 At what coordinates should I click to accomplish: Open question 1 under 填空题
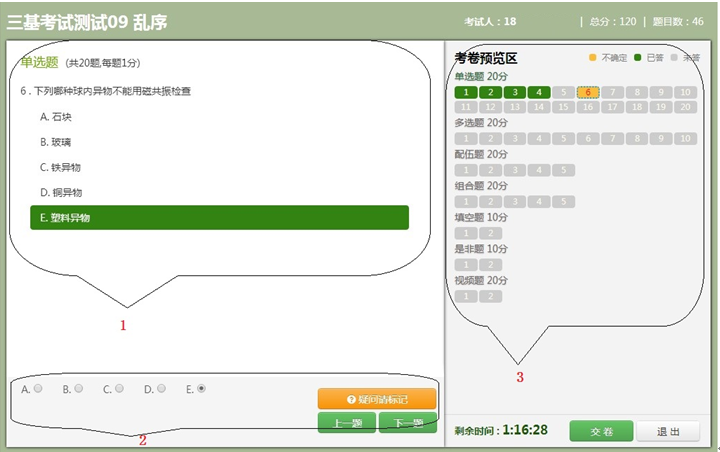point(466,233)
